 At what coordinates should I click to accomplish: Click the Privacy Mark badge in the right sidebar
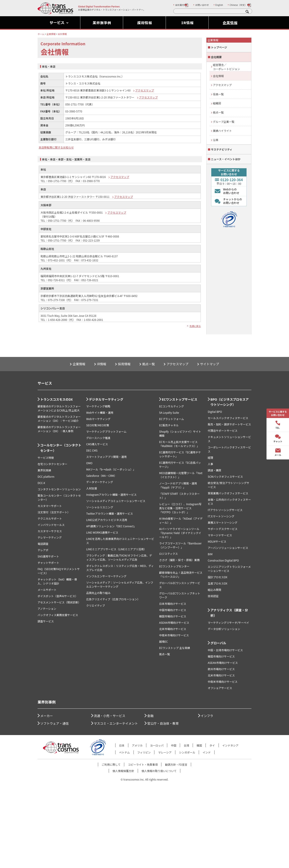point(229,219)
